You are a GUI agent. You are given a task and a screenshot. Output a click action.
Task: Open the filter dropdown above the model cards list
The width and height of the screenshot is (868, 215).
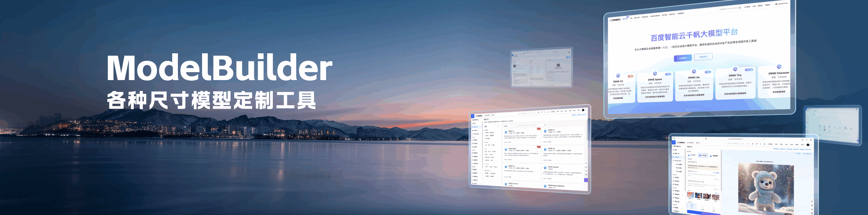coord(509,126)
